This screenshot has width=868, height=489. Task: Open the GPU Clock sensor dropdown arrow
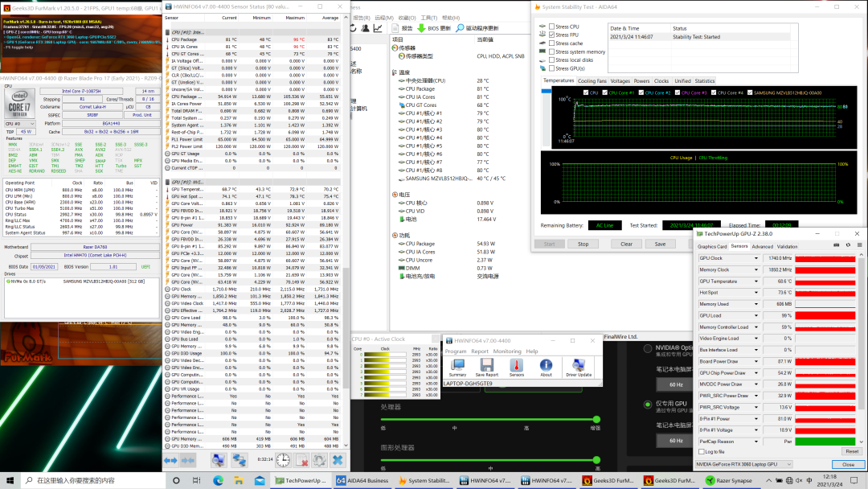756,258
